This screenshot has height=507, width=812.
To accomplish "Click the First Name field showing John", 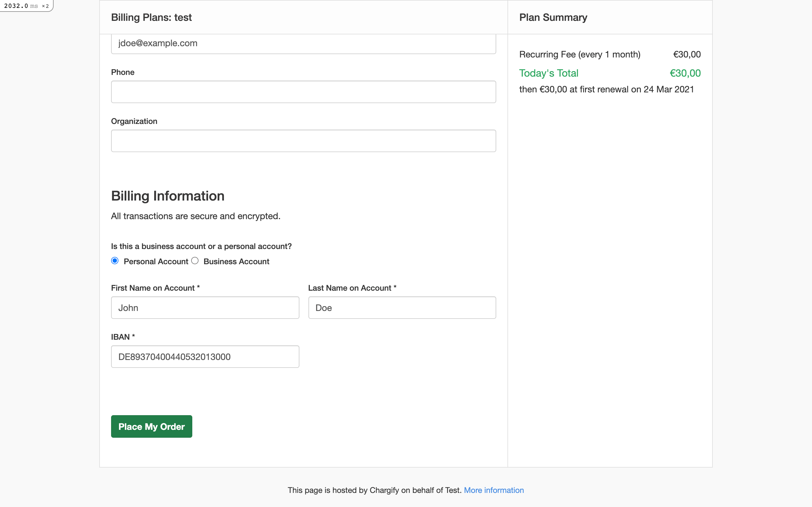I will click(x=205, y=308).
